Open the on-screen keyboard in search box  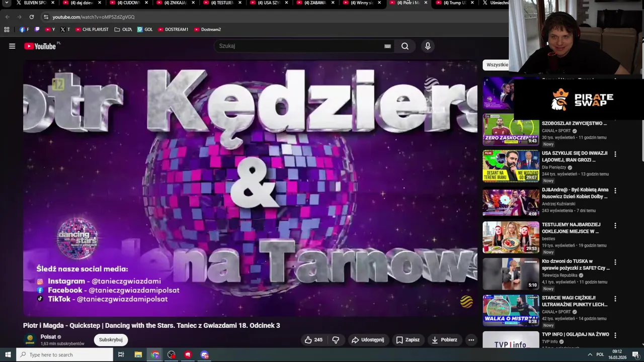387,46
